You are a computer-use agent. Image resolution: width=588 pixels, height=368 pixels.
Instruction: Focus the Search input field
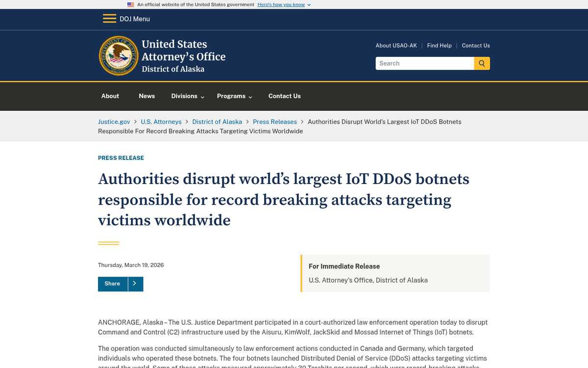[x=424, y=63]
